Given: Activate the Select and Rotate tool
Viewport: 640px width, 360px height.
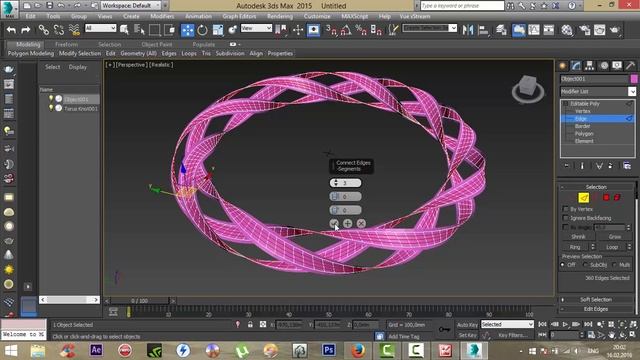Looking at the screenshot, I should [202, 30].
